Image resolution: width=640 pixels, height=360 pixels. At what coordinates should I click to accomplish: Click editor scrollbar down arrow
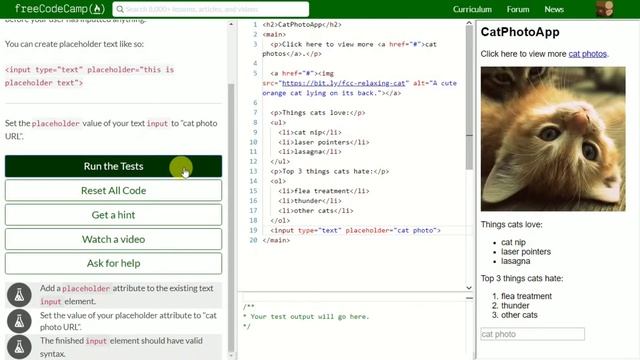point(469,288)
